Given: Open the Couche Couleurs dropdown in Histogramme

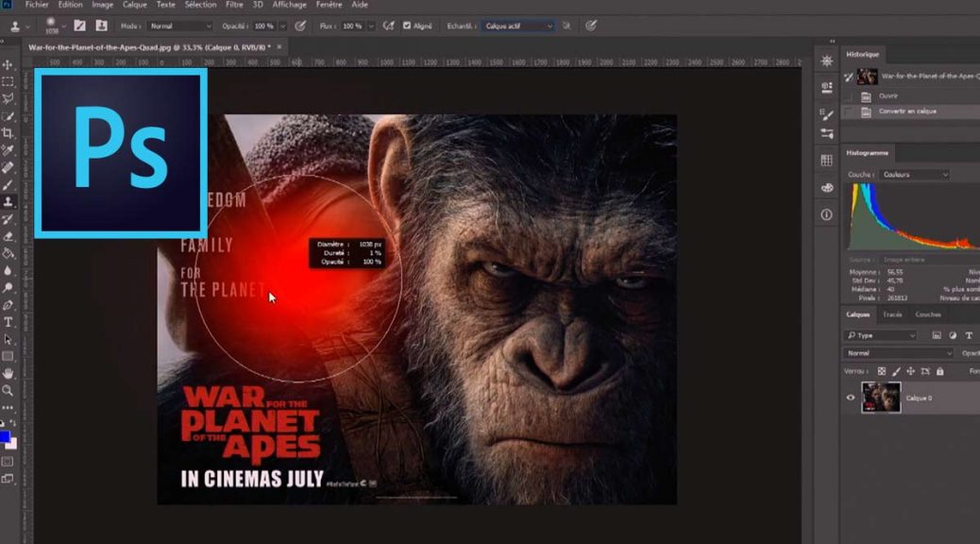Looking at the screenshot, I should tap(914, 175).
